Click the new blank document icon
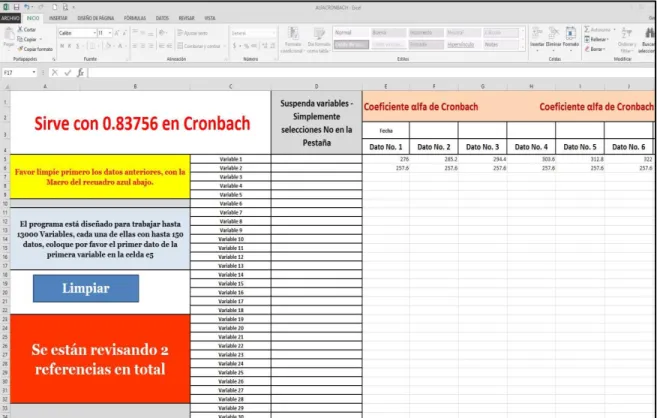This screenshot has height=418, width=657. coord(55,7)
